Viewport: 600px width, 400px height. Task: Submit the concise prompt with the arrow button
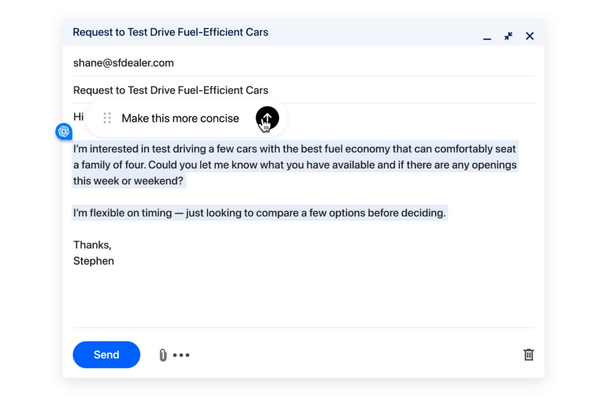point(267,118)
